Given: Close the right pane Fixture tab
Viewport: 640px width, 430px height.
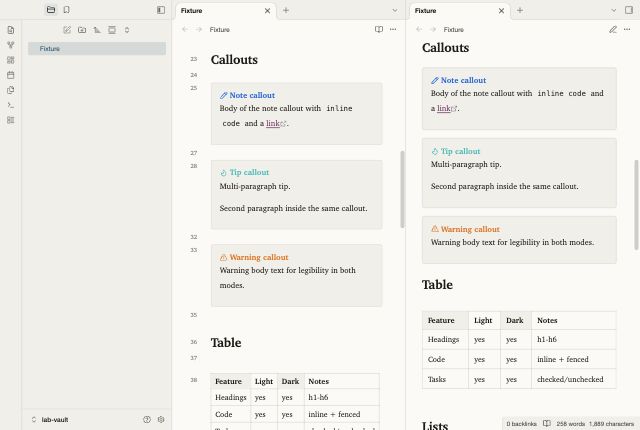Looking at the screenshot, I should click(501, 11).
